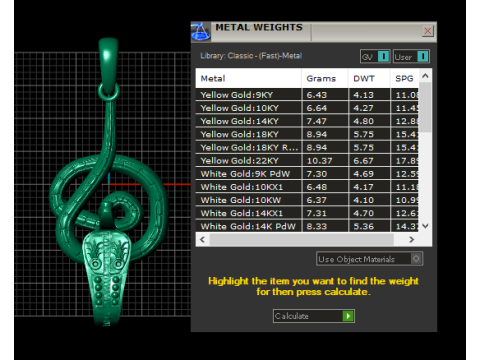Click the Library: Classic - (Fast)-Metal label
Screen dimensions: 480x360
pos(251,56)
